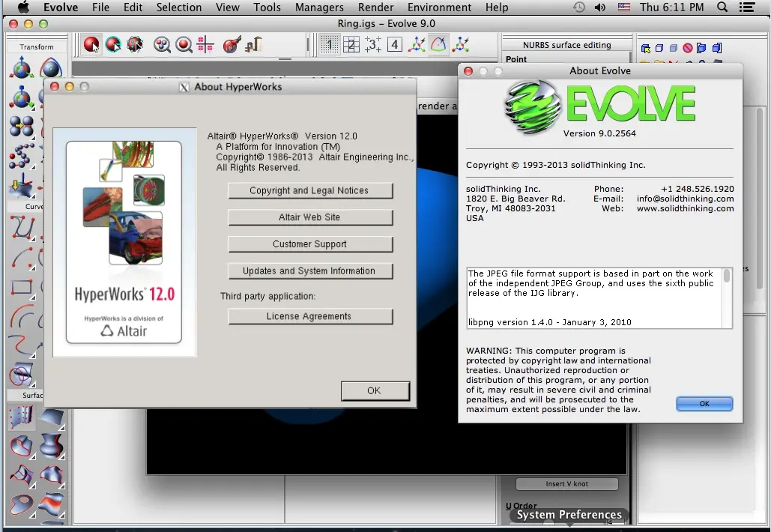This screenshot has height=532, width=771.
Task: Click www.solidthinking.com in About Evolve
Action: [x=685, y=208]
